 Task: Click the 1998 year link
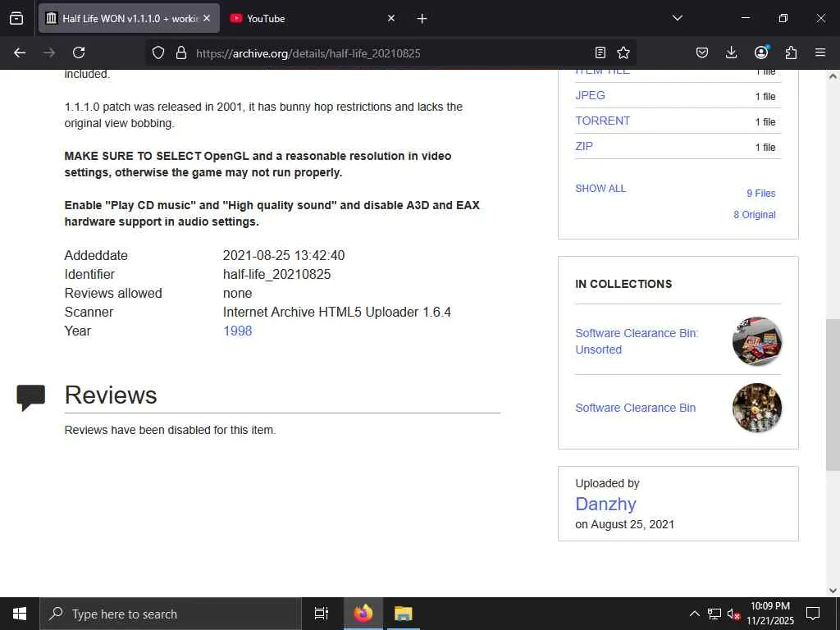237,331
